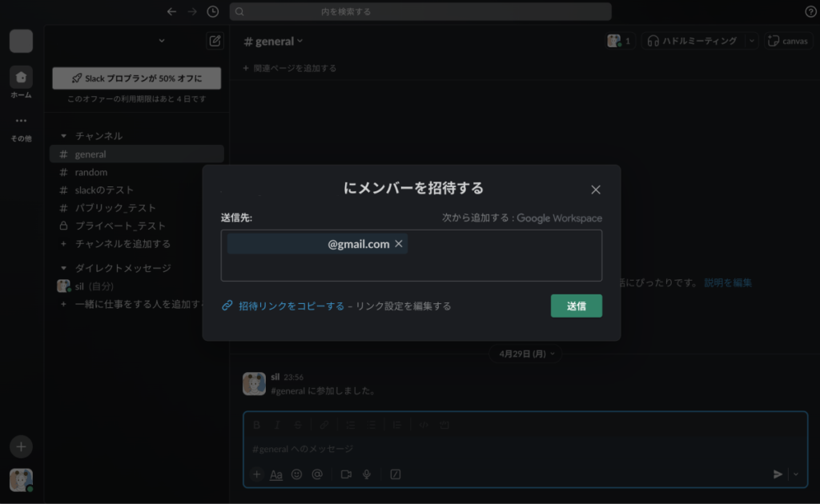This screenshot has width=820, height=504.
Task: Remove the gmail.com address chip
Action: click(399, 244)
